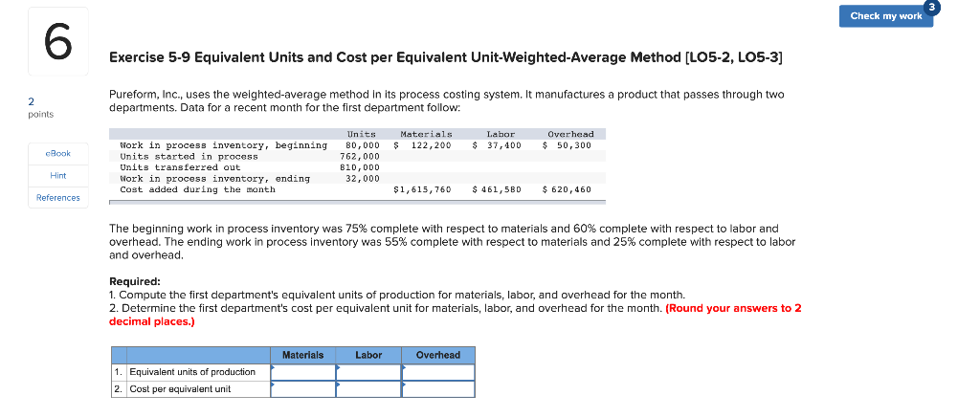Screen dimensions: 980x418
Task: Click the 'Units transferred out' row label
Action: point(180,167)
